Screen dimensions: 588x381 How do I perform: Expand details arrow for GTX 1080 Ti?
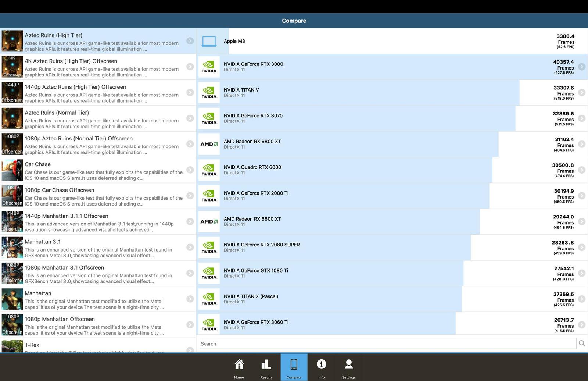coord(582,273)
